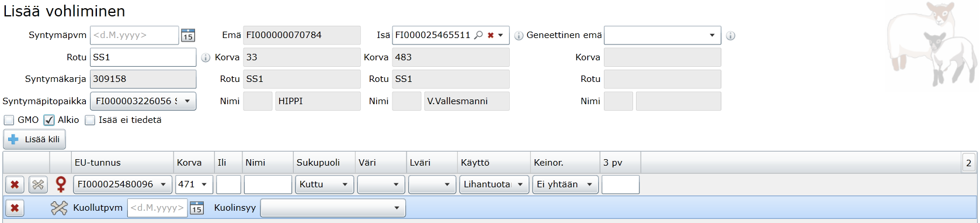Screen dimensions: 980x223
Task: Check the Isää ei tiedetä checkbox
Action: 90,120
